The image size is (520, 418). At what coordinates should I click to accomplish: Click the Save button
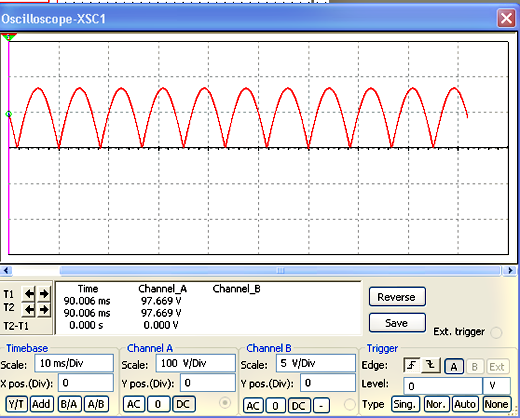(x=397, y=323)
